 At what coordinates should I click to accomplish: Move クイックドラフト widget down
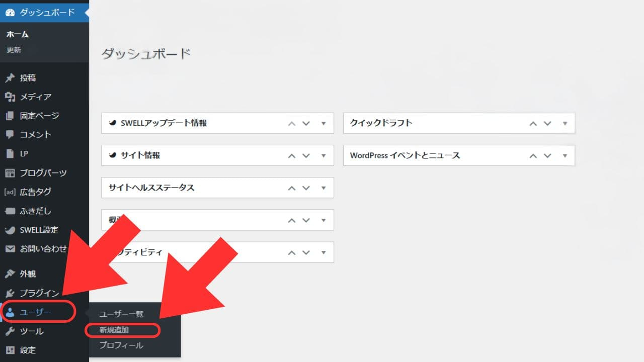pyautogui.click(x=547, y=123)
